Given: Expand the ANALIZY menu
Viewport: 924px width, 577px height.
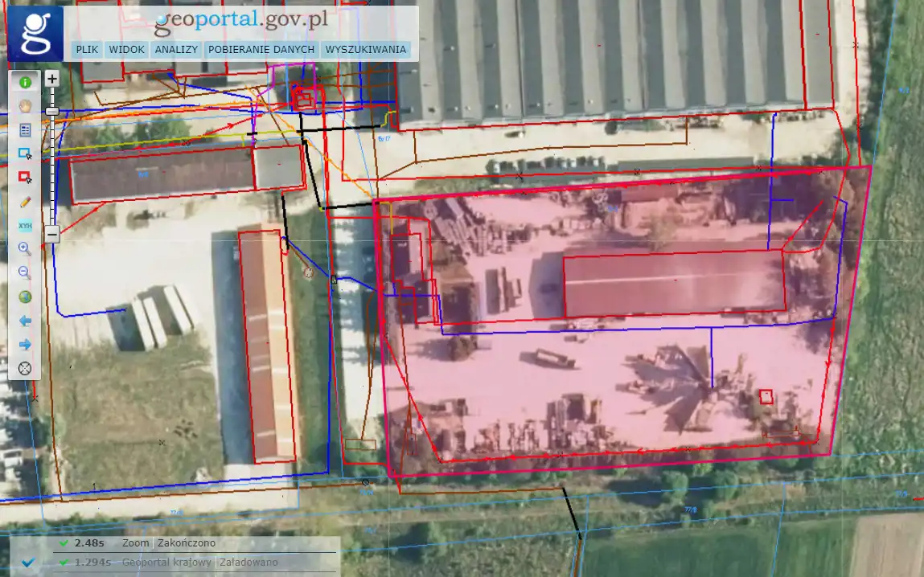Looking at the screenshot, I should [176, 50].
